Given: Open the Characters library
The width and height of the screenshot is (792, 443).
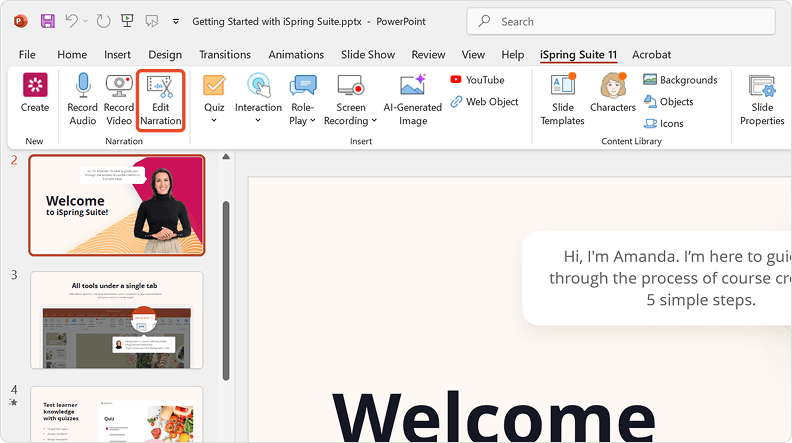Looking at the screenshot, I should (613, 93).
